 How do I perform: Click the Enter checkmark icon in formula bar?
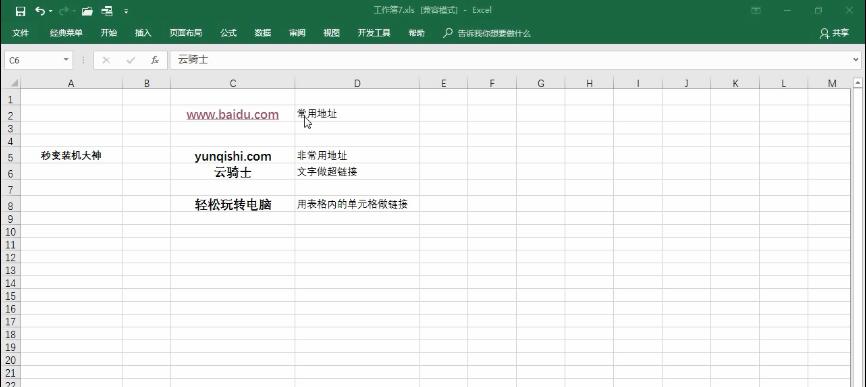130,60
